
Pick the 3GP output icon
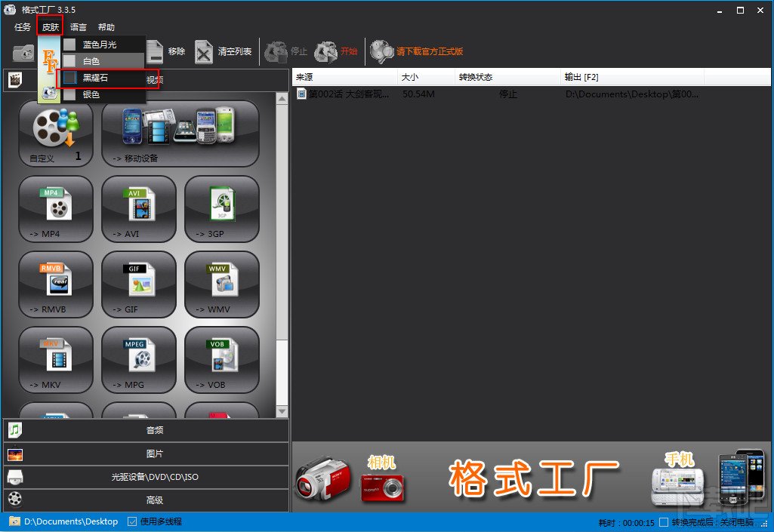(222, 209)
